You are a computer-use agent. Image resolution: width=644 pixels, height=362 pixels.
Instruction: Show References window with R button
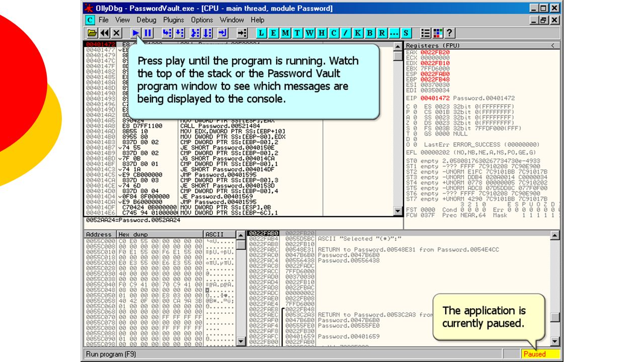382,33
